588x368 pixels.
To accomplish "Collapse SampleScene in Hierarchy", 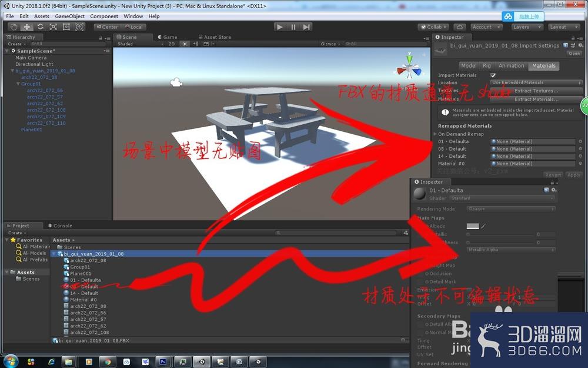I will click(7, 51).
